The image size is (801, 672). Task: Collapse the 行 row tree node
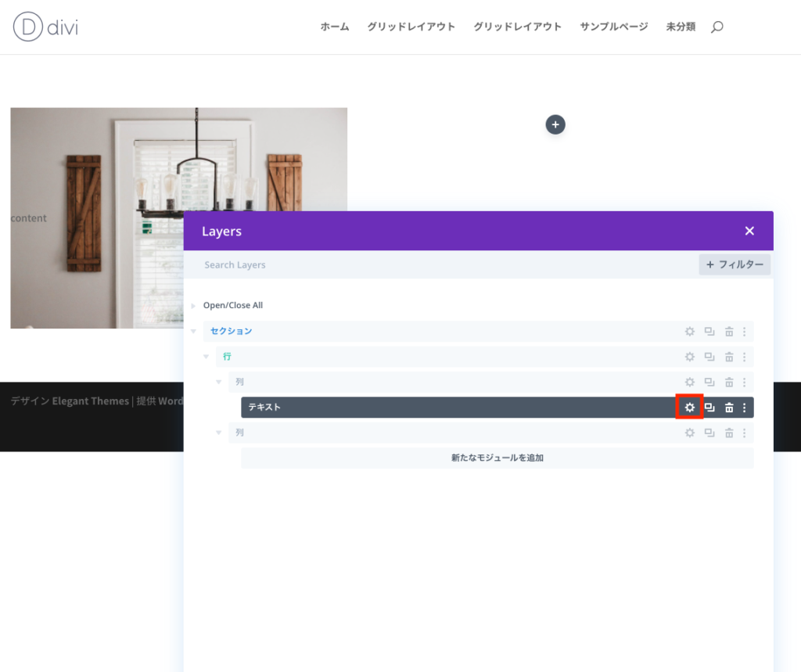pyautogui.click(x=207, y=357)
